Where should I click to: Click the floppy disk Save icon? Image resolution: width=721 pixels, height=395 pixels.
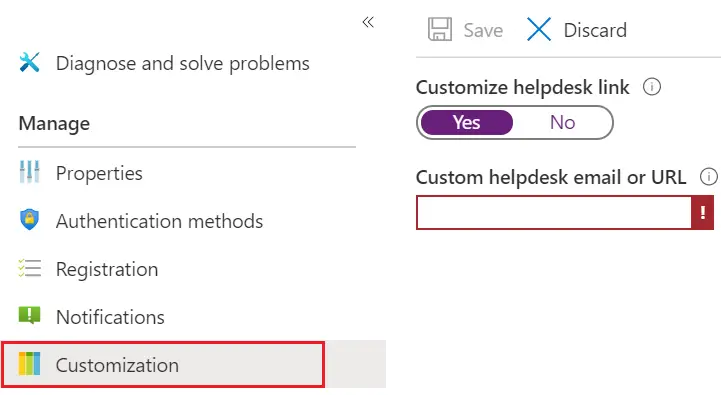(440, 30)
